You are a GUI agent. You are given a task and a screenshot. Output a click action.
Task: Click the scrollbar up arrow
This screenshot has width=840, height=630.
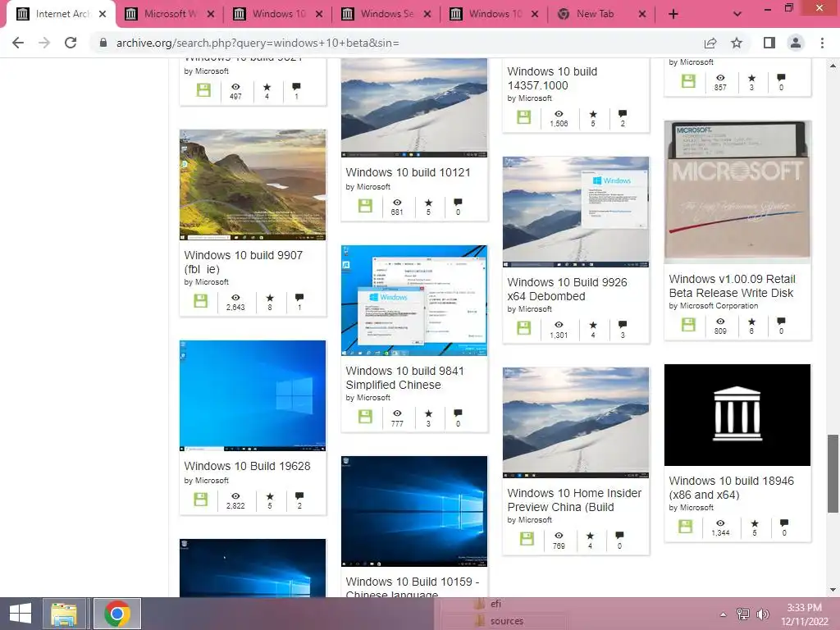(833, 66)
